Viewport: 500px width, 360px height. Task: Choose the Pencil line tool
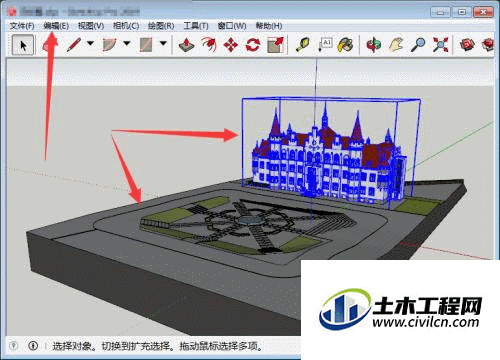click(x=74, y=45)
